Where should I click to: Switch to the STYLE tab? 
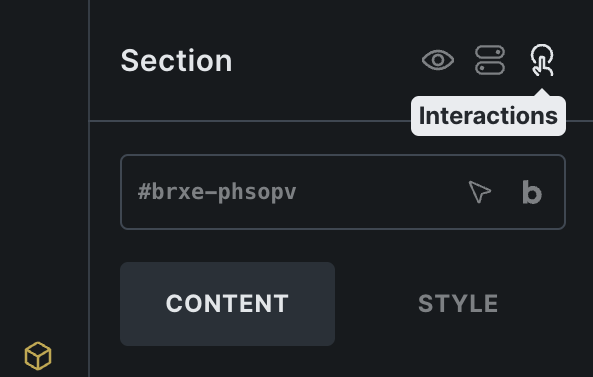click(458, 304)
